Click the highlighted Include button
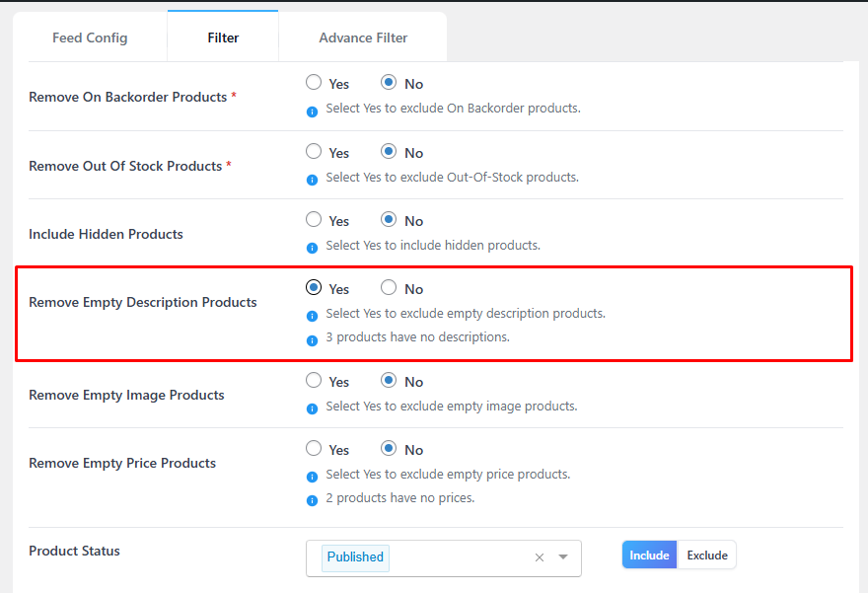 pyautogui.click(x=649, y=555)
